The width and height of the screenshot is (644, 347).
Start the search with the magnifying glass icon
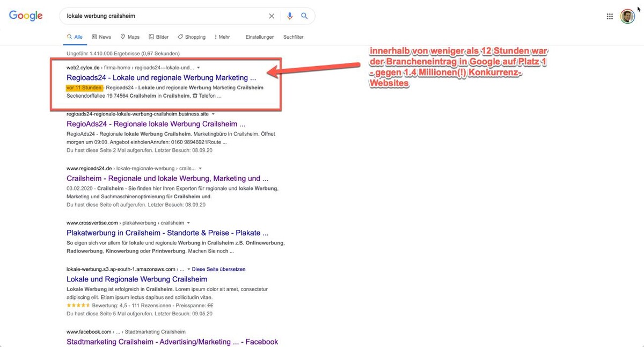[x=304, y=16]
